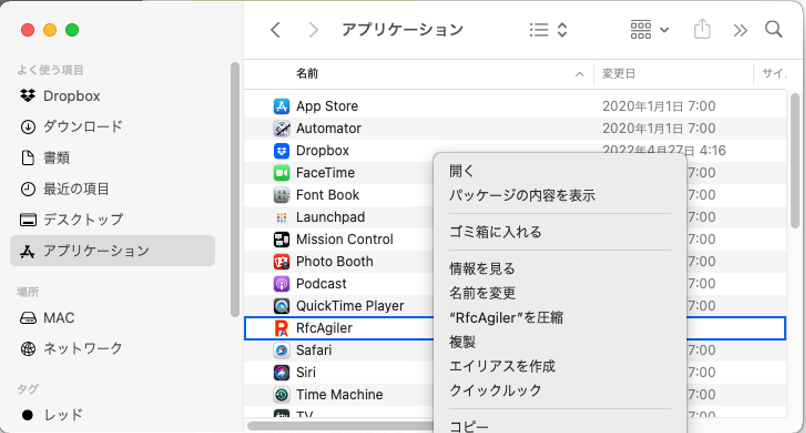Choose 名前を変更 menu item
Image resolution: width=806 pixels, height=433 pixels.
(560, 293)
